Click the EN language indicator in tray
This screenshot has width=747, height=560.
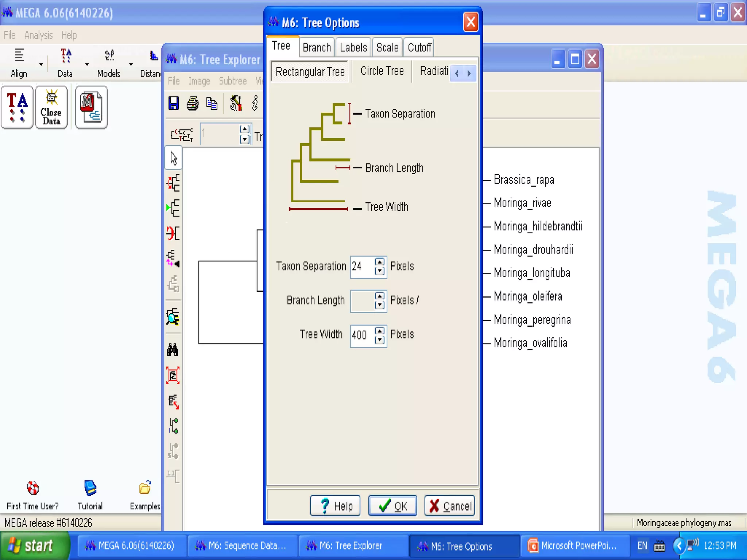pos(642,546)
